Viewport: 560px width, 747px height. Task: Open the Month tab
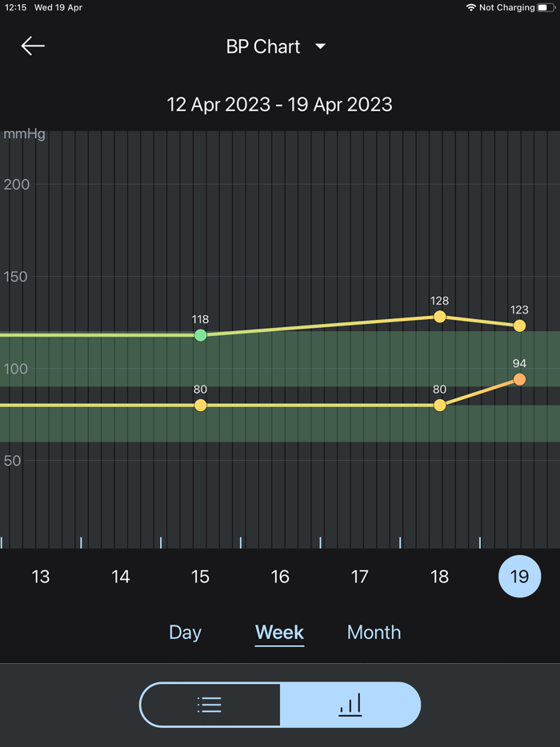[374, 632]
